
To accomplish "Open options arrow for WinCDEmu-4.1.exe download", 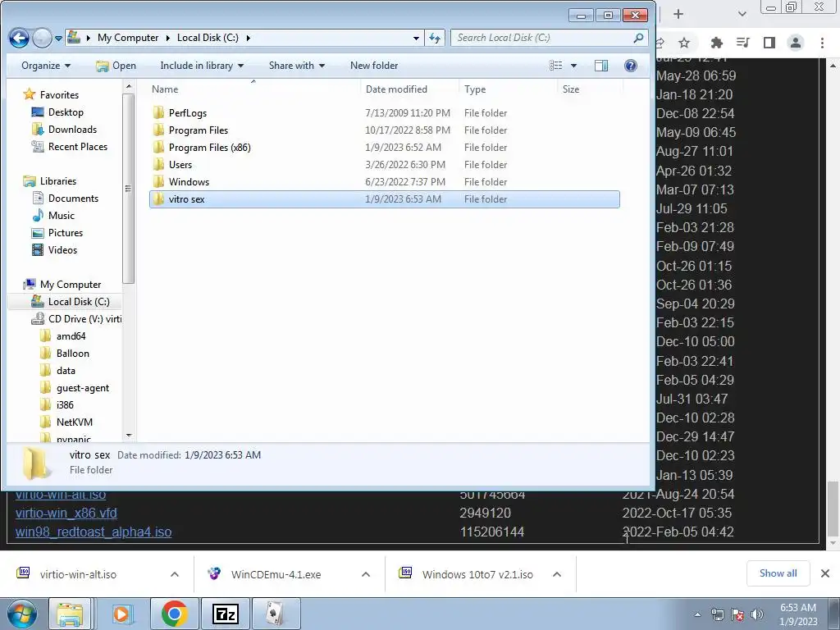I will pyautogui.click(x=366, y=574).
